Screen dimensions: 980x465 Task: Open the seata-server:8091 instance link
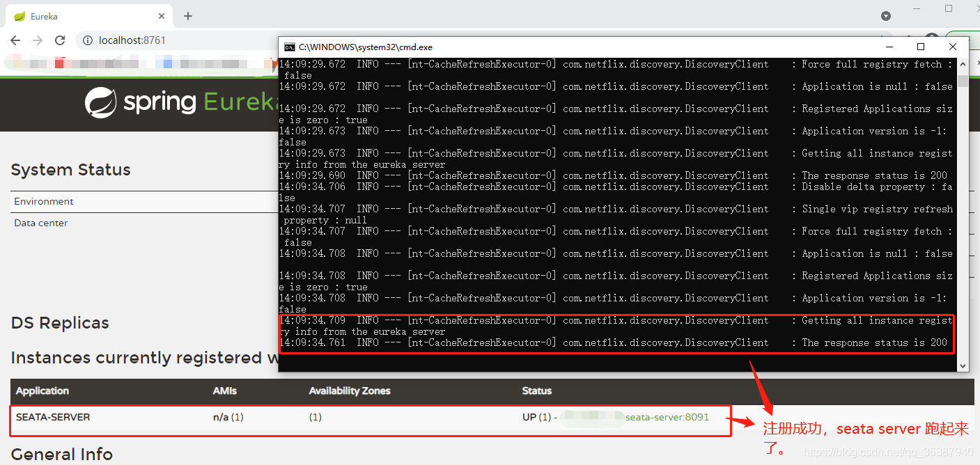point(667,417)
